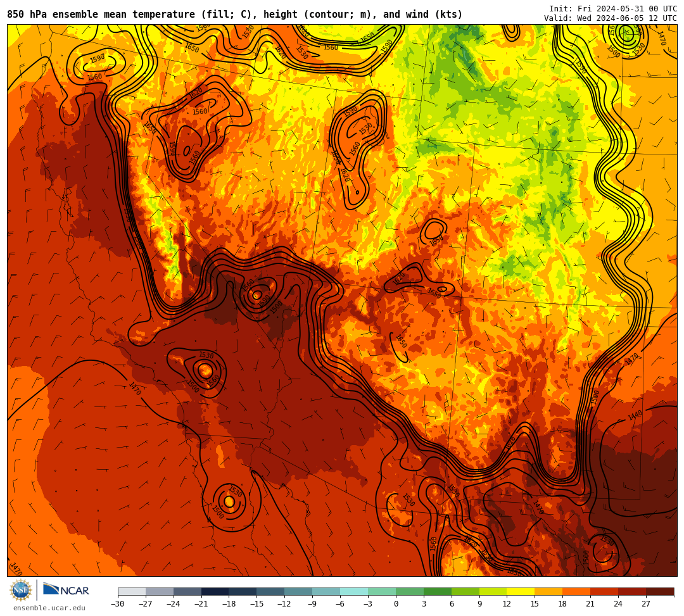Viewport: 684px width, 616px height.
Task: Click the colorbar tick label '−18'
Action: point(229,604)
